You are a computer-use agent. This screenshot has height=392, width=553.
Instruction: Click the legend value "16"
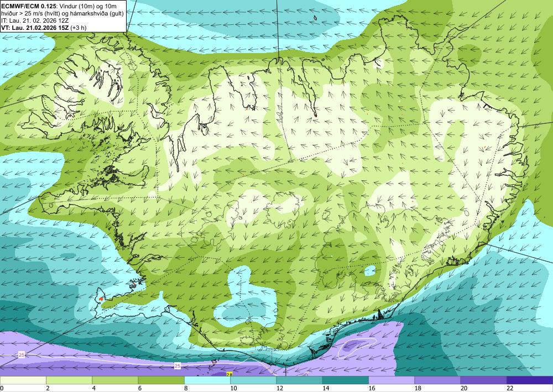coord(372,389)
